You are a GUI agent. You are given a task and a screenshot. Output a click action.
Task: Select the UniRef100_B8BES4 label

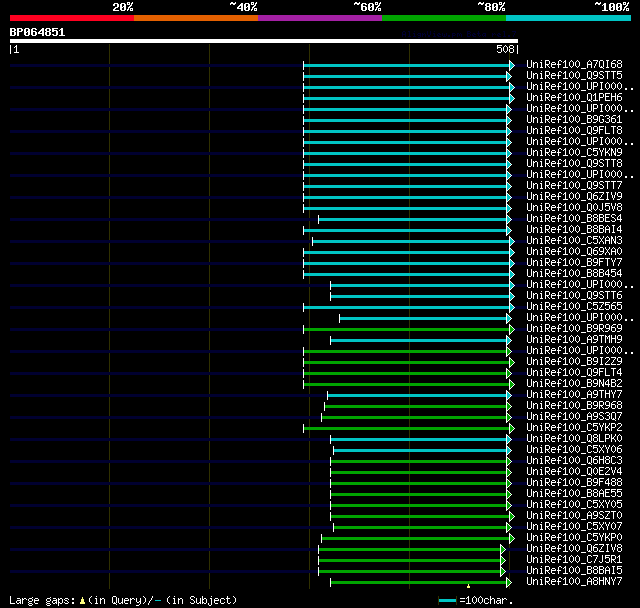[x=574, y=219]
